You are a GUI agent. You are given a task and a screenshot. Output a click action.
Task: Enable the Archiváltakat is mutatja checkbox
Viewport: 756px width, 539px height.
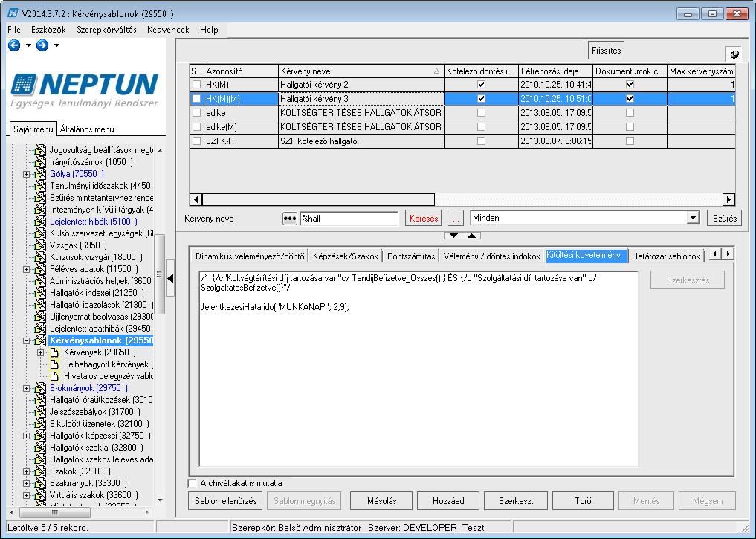pyautogui.click(x=193, y=483)
